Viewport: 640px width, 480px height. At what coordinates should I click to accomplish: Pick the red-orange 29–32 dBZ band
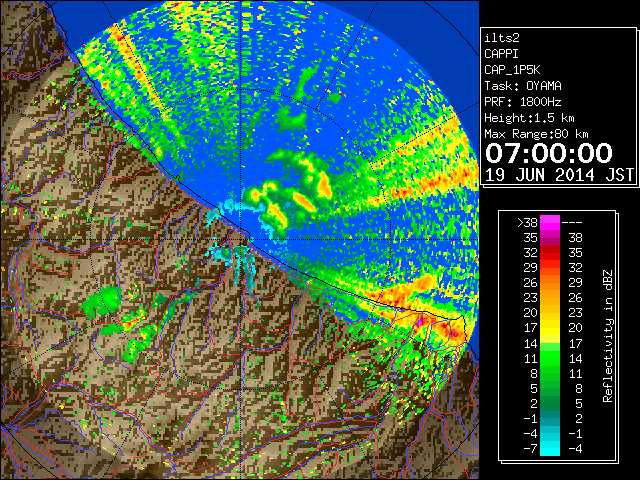click(550, 268)
